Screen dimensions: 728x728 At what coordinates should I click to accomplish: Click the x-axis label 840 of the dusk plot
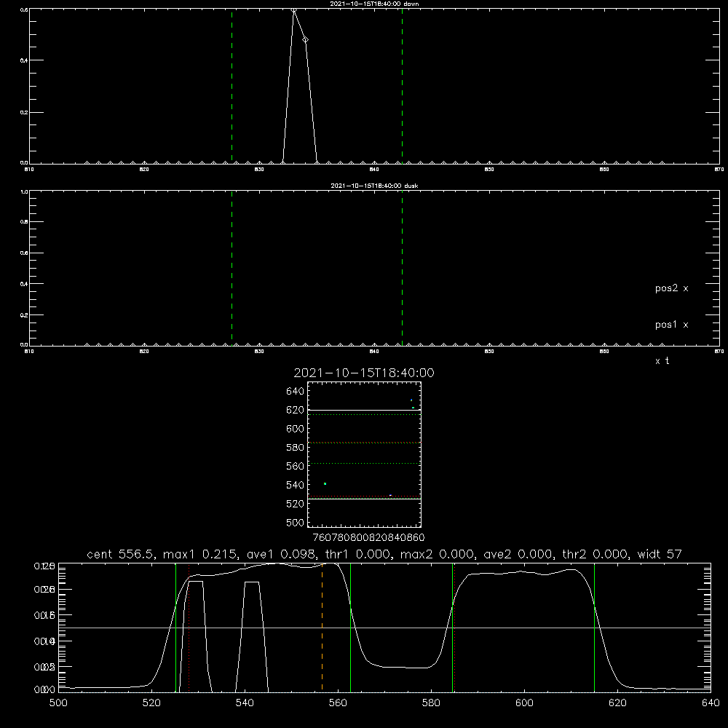pyautogui.click(x=374, y=352)
